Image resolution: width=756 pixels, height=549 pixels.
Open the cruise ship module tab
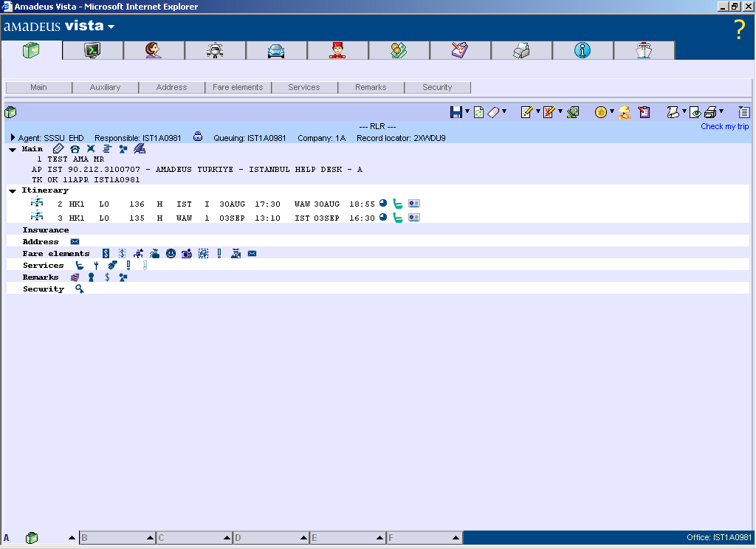tap(644, 50)
